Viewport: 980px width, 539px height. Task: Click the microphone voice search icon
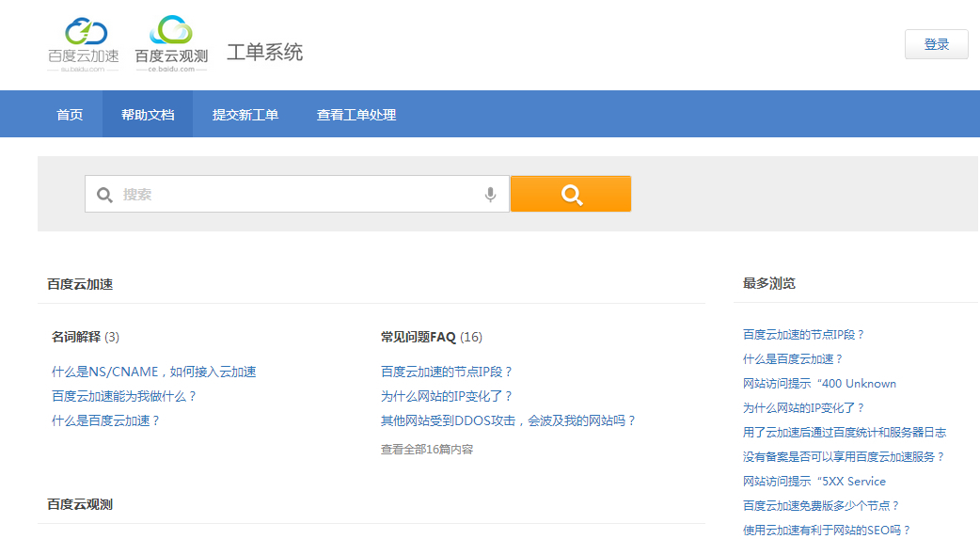491,195
